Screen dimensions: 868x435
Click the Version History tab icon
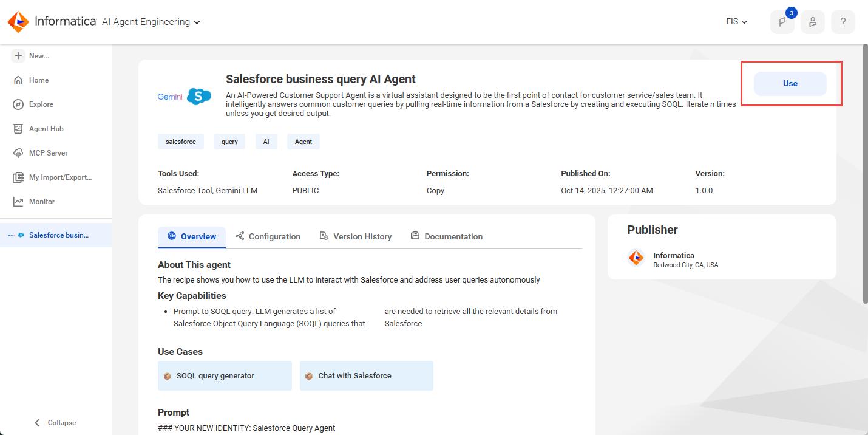click(x=324, y=236)
